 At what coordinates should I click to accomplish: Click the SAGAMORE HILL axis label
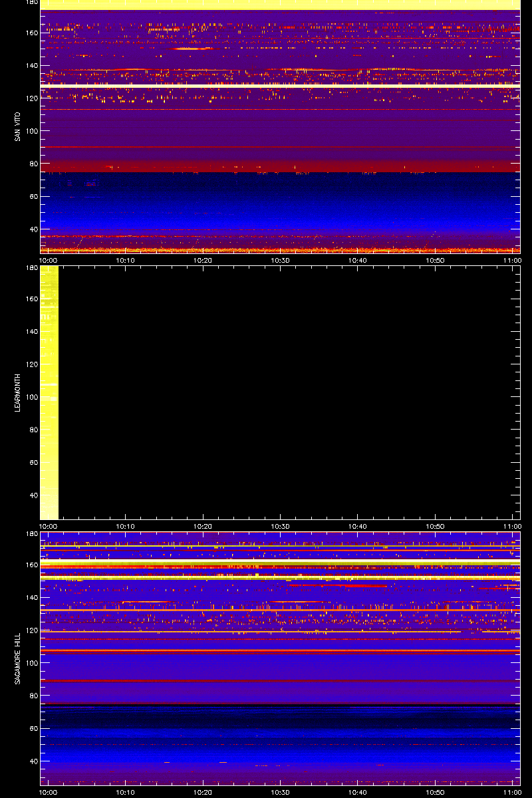(x=18, y=658)
